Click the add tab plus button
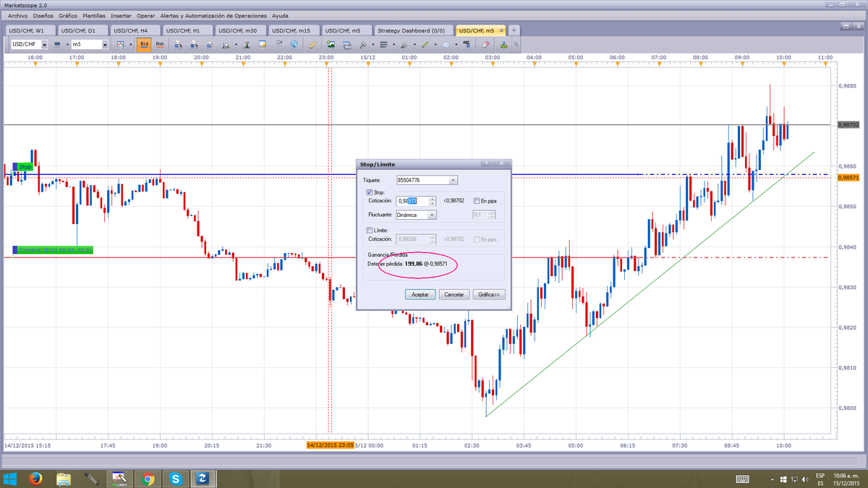Viewport: 868px width, 488px height. pos(514,30)
